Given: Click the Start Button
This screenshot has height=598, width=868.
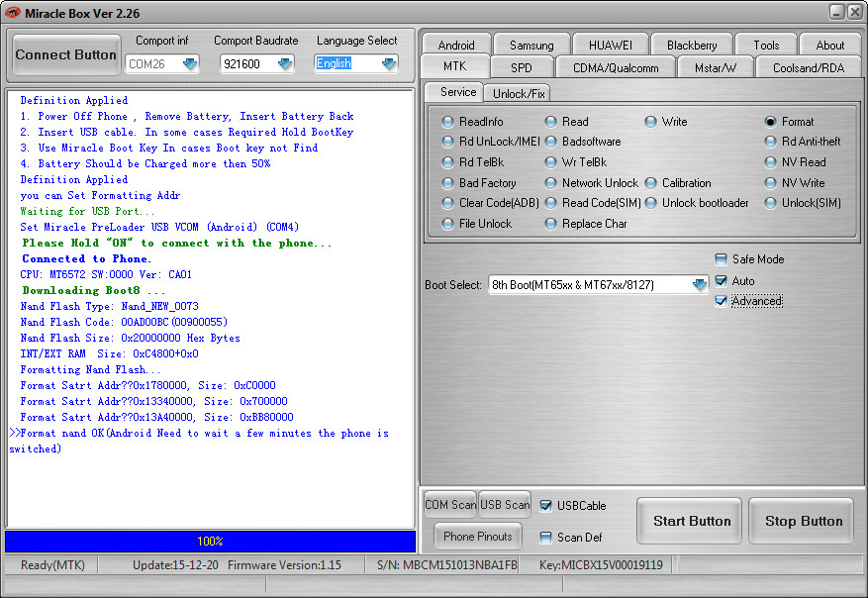Looking at the screenshot, I should (x=689, y=521).
